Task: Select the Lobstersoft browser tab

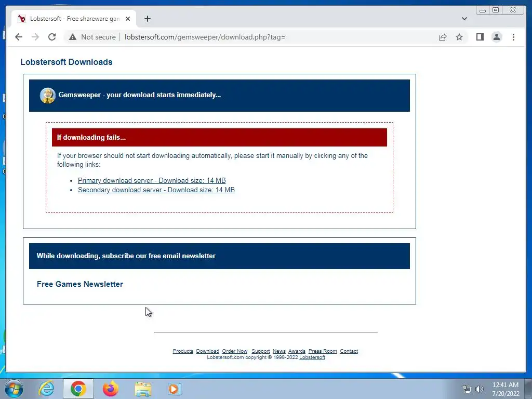Action: point(74,19)
